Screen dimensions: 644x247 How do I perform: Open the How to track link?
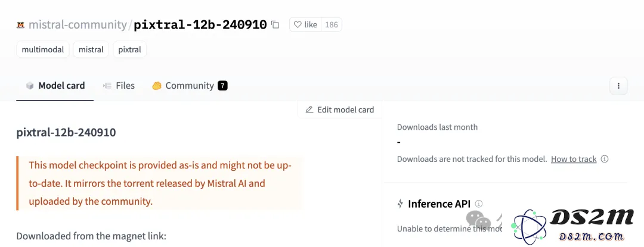574,159
